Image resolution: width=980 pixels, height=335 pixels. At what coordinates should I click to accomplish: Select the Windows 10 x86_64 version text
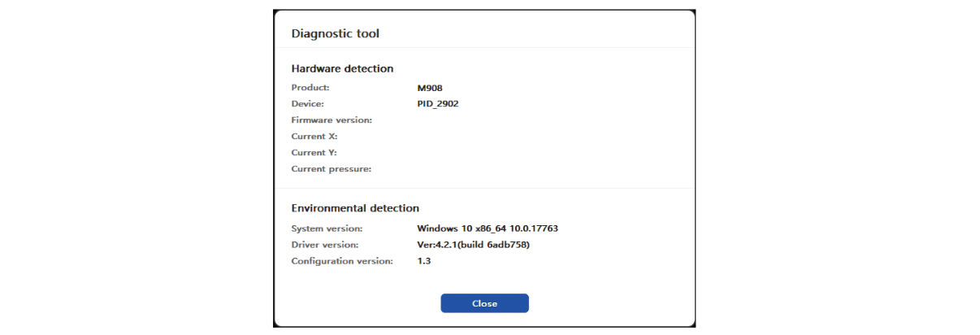[488, 228]
